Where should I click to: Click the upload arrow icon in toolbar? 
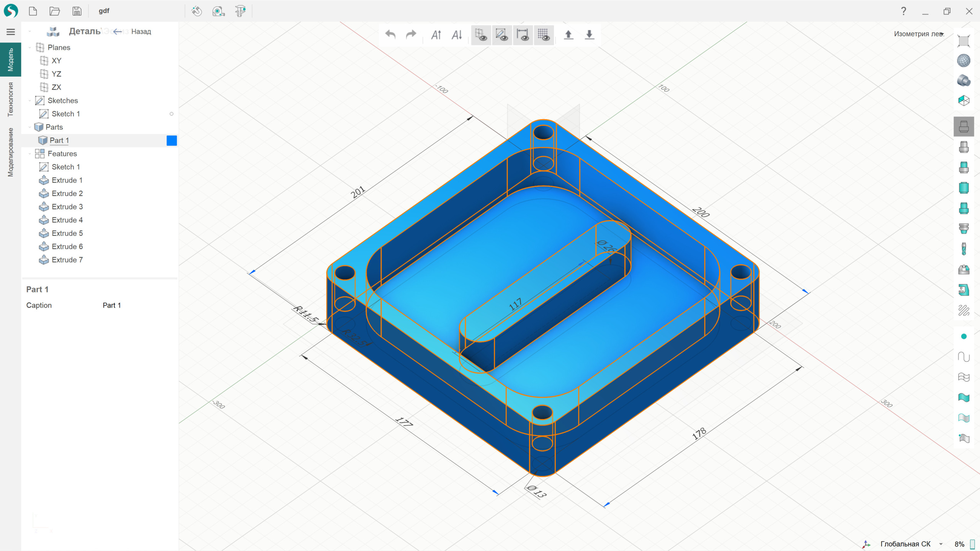[x=568, y=35]
